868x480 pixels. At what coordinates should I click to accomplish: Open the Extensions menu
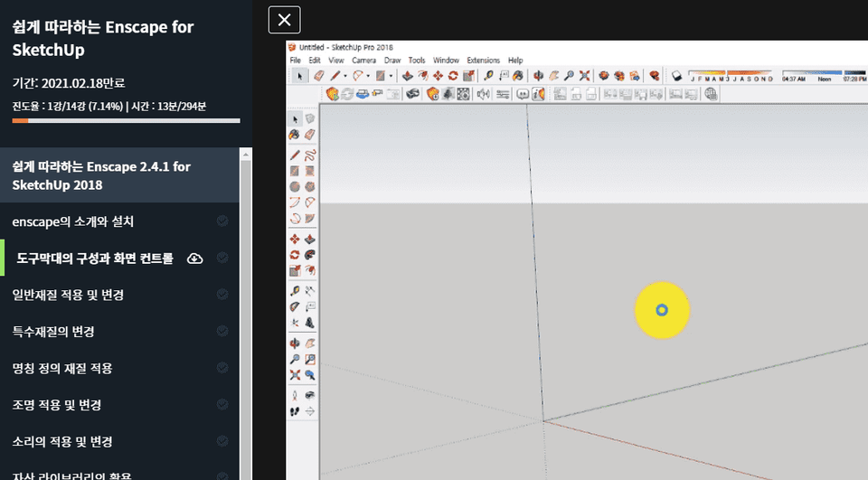click(483, 61)
